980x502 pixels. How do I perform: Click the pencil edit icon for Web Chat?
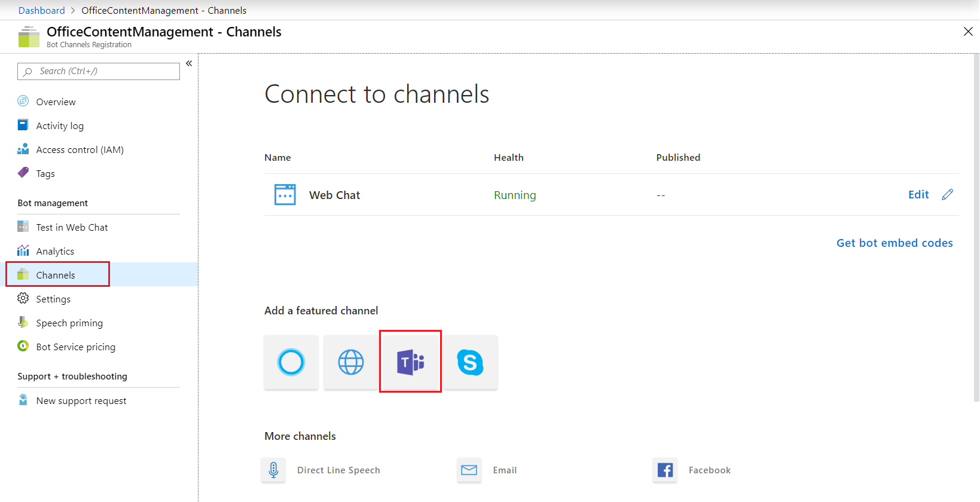(948, 195)
